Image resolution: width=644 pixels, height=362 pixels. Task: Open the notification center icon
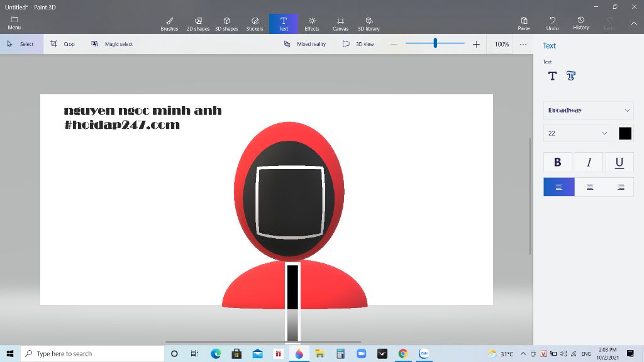point(630,353)
